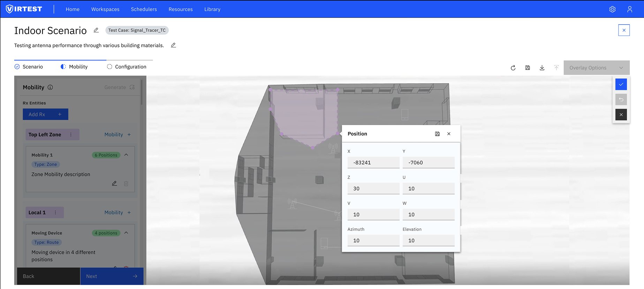Click the bottom vertex of purple zone

[313, 148]
